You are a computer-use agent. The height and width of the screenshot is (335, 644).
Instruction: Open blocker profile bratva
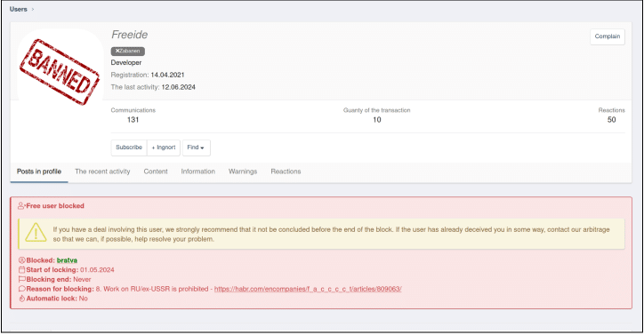tap(67, 260)
